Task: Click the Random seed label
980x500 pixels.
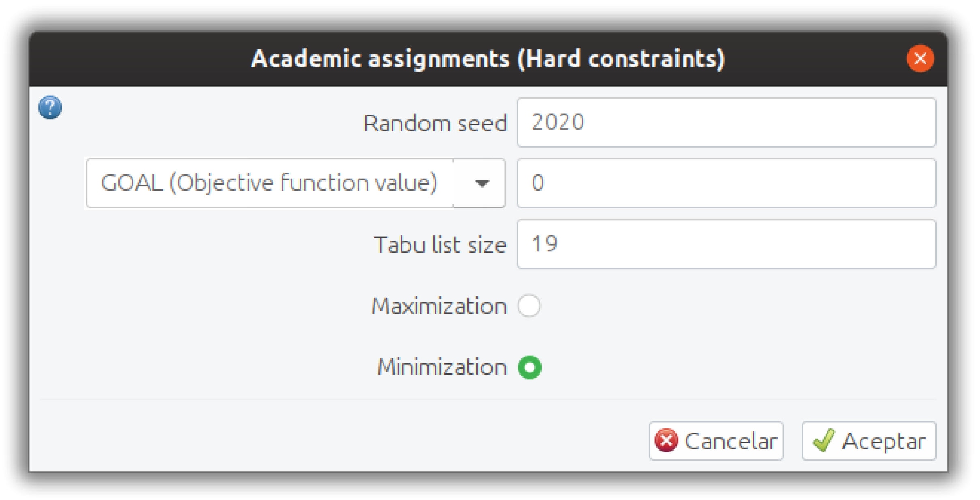Action: click(435, 123)
